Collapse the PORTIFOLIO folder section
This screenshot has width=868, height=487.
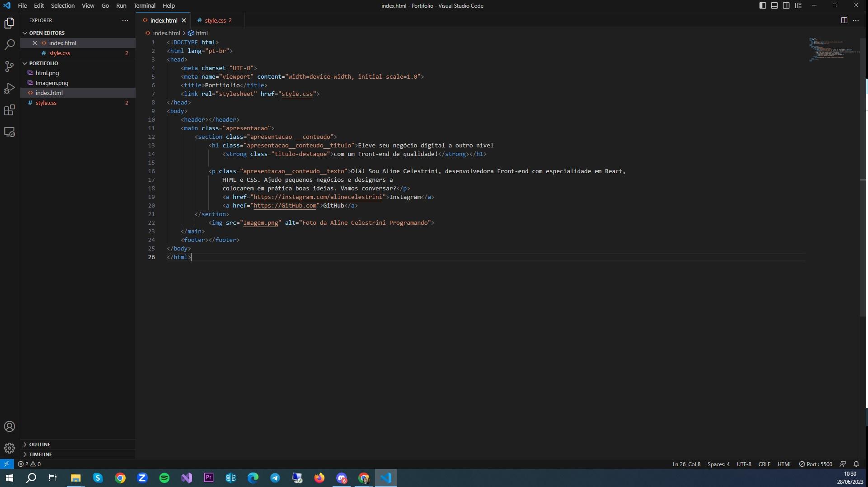(78, 63)
